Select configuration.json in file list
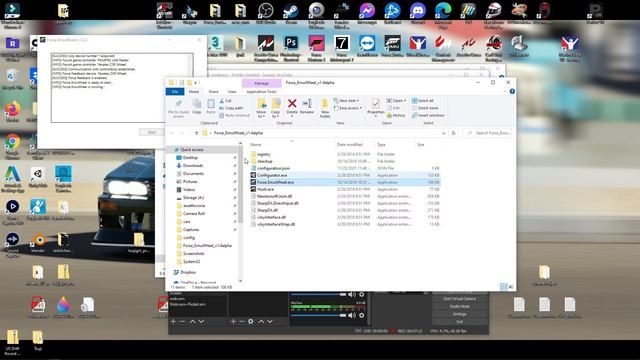This screenshot has height=360, width=640. pos(344,168)
